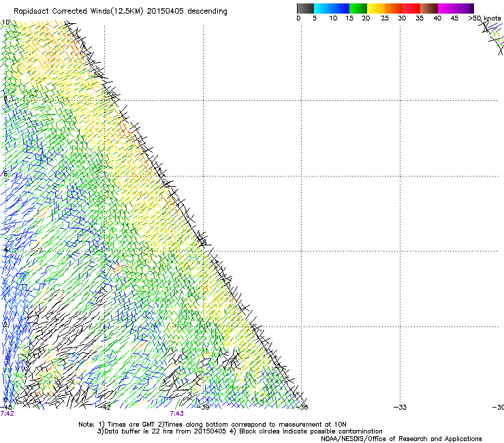Click the longitude label '-45'
This screenshot has width=504, height=443.
pos(6,408)
